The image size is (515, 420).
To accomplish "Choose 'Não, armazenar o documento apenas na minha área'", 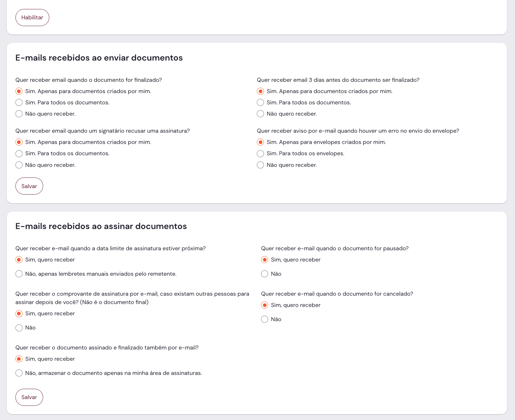I will pos(19,373).
